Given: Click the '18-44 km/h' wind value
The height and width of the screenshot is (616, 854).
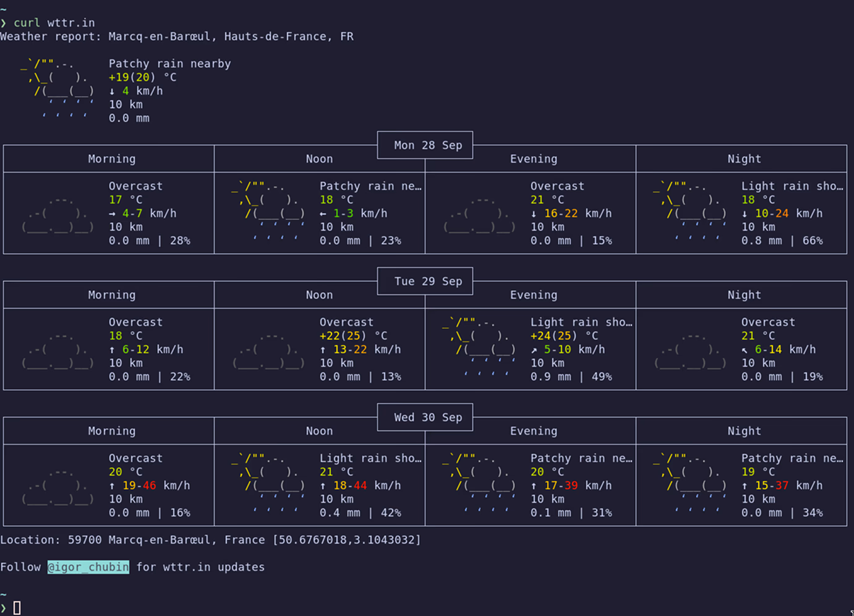Looking at the screenshot, I should point(367,486).
